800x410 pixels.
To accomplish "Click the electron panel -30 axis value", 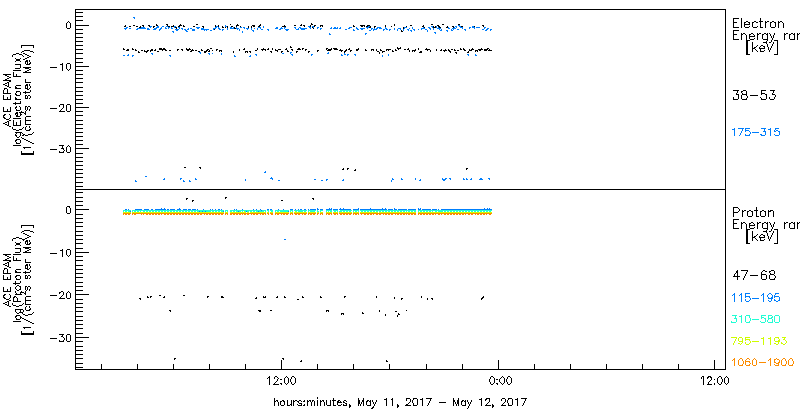I will (x=60, y=149).
